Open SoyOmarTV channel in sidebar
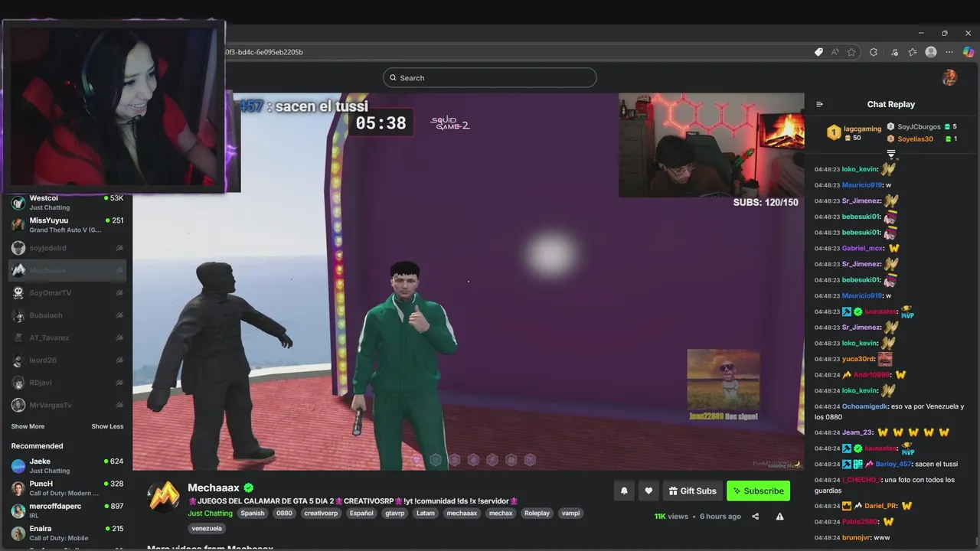The height and width of the screenshot is (551, 980). (x=67, y=292)
